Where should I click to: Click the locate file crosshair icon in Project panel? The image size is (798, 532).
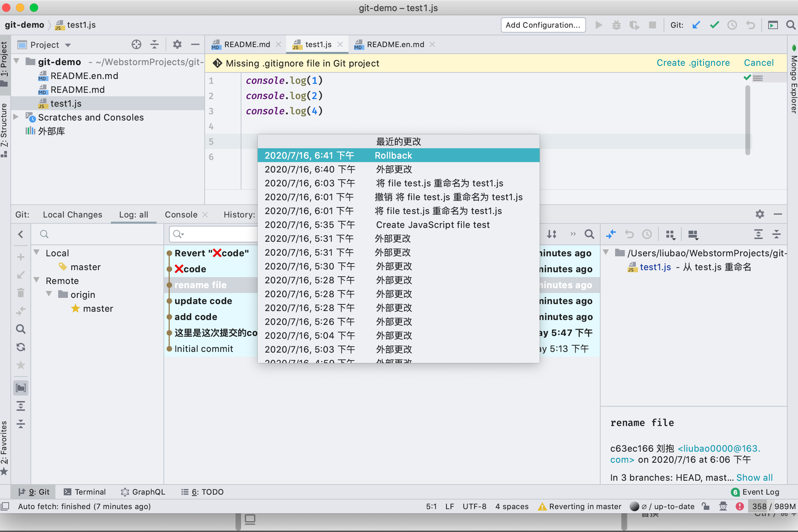point(136,45)
